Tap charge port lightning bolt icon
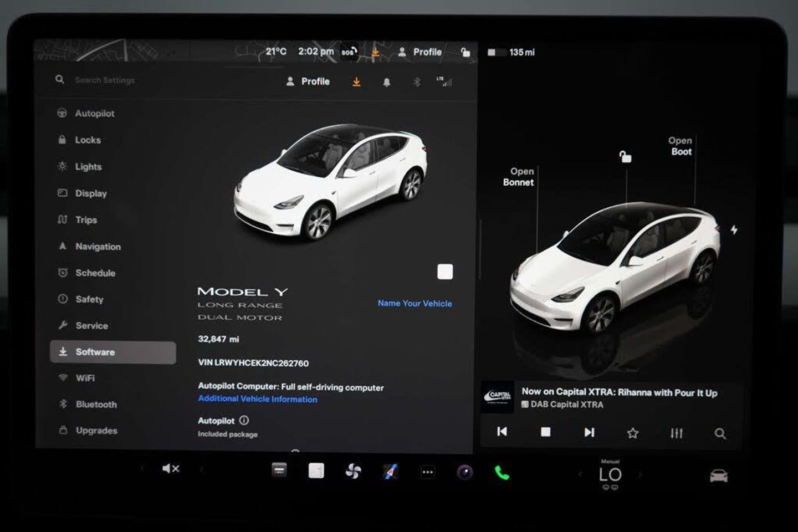 tap(734, 229)
